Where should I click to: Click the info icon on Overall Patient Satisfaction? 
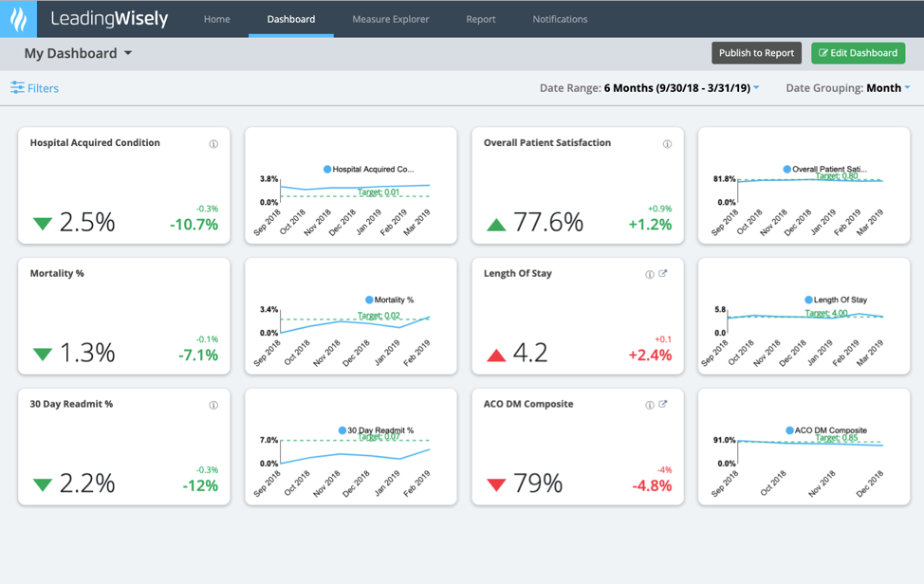pos(667,144)
